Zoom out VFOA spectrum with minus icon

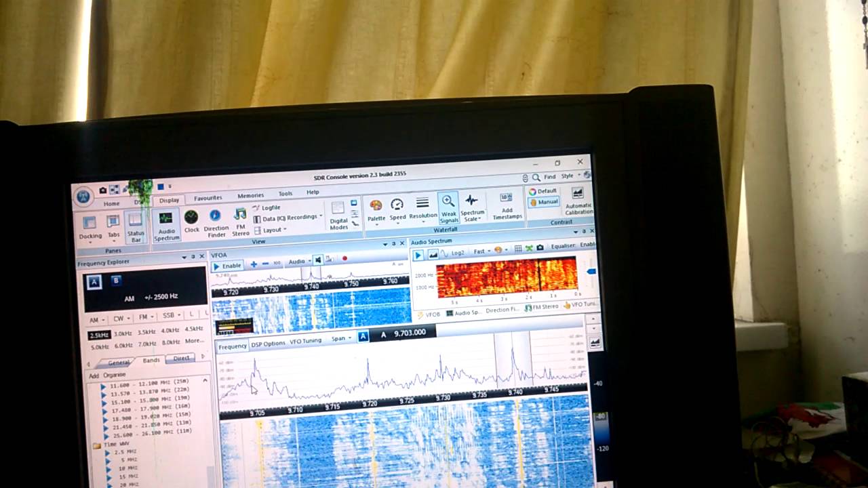coord(265,264)
